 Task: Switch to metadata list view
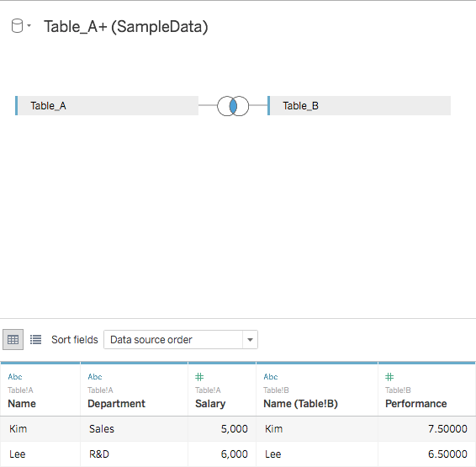click(x=35, y=339)
